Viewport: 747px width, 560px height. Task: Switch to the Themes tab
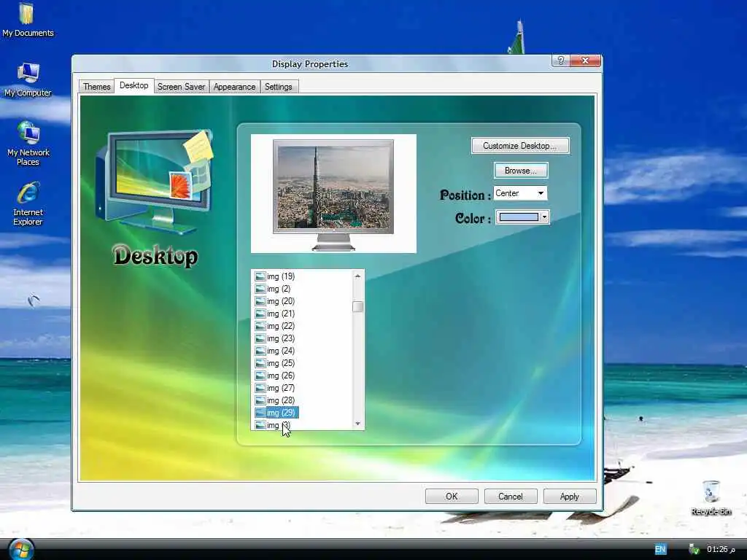(97, 87)
